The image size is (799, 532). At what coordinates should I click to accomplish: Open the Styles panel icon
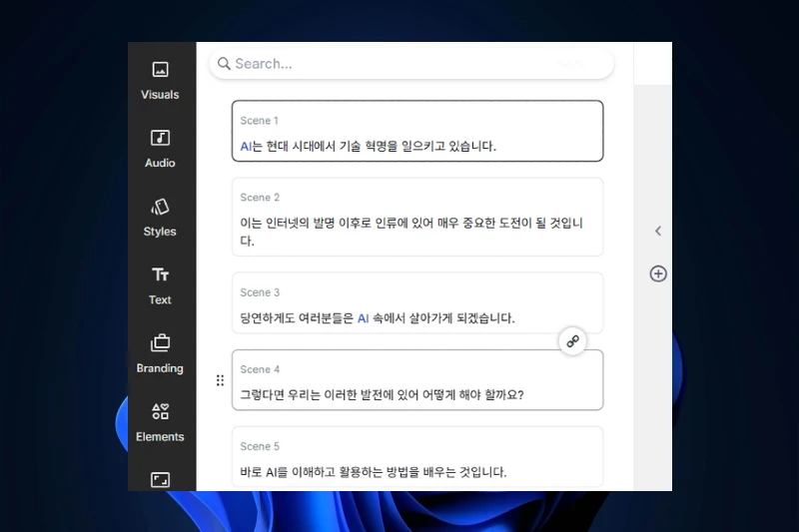[160, 207]
